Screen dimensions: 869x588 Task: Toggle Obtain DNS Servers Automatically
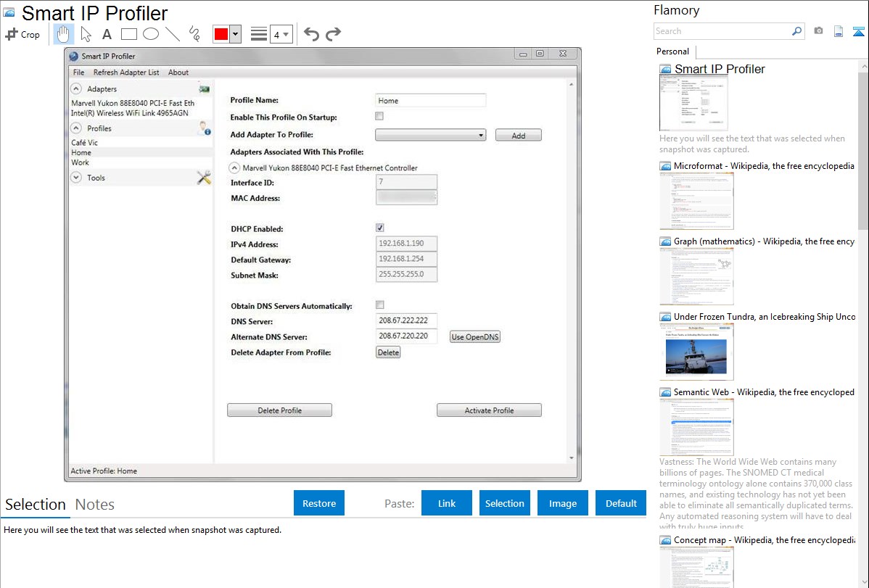click(x=379, y=305)
